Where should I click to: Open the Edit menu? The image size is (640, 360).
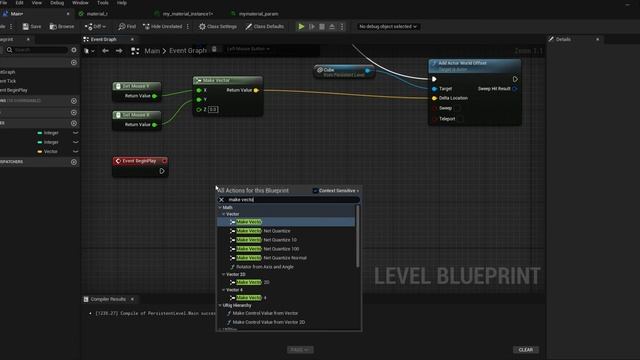(19, 3)
